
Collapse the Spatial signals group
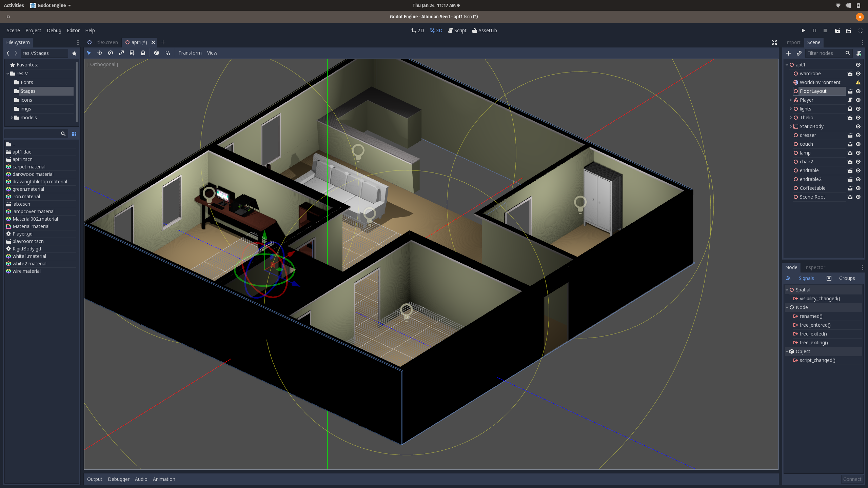point(787,290)
